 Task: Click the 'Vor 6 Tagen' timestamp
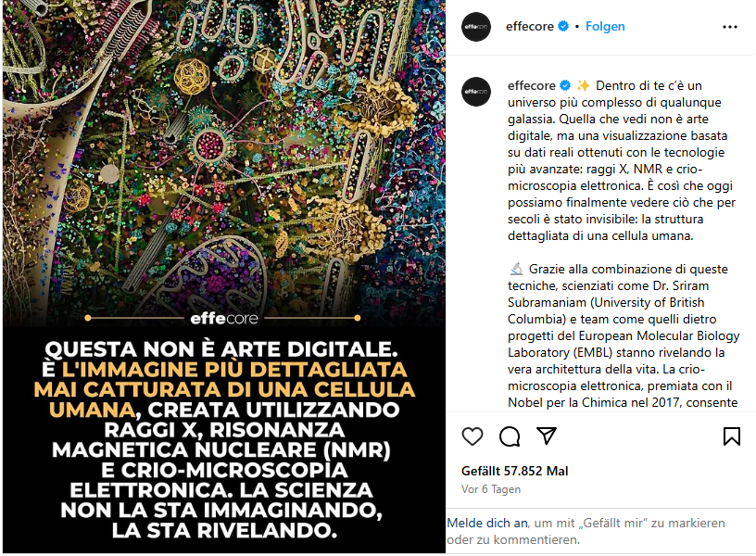coord(491,489)
